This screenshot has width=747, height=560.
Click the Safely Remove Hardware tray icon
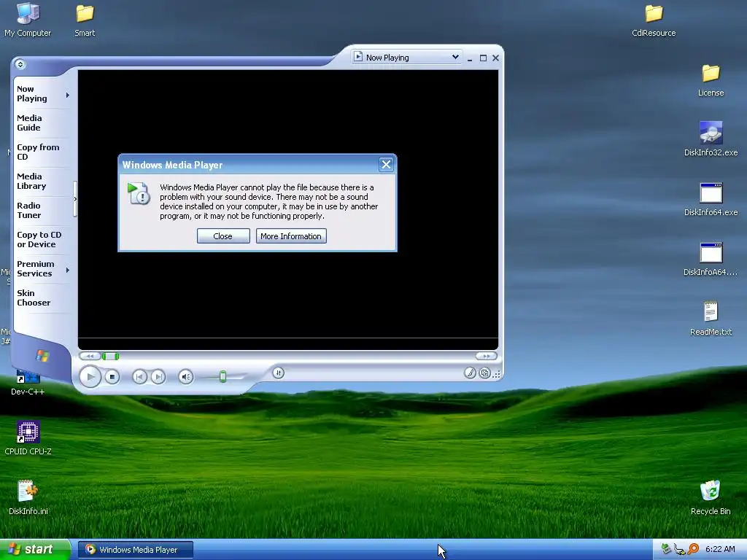[667, 549]
